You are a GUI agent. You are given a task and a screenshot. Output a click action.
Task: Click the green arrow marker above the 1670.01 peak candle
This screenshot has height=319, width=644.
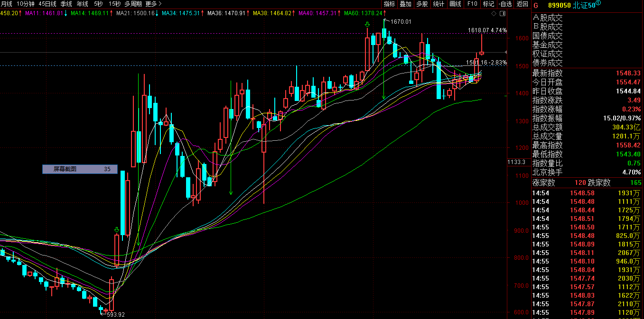point(367,24)
